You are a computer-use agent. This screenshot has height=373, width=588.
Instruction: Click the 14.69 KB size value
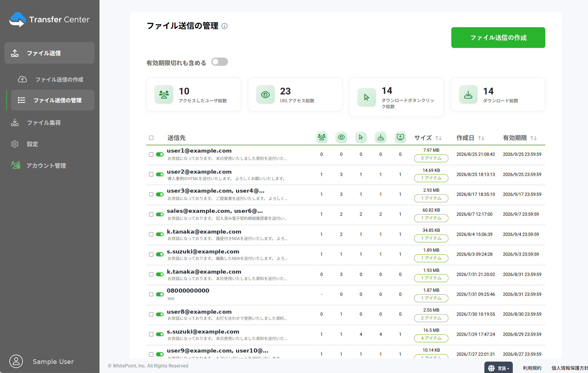coord(431,170)
